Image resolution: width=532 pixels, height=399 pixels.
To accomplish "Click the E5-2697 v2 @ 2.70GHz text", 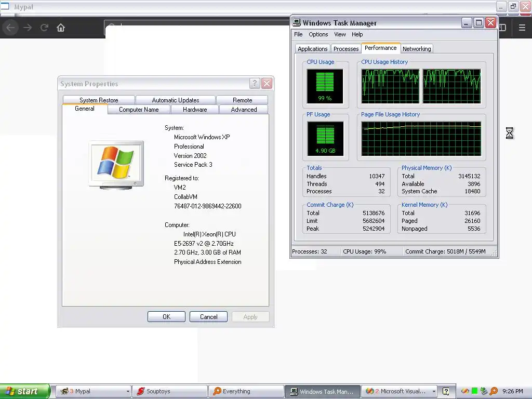I will pyautogui.click(x=204, y=244).
